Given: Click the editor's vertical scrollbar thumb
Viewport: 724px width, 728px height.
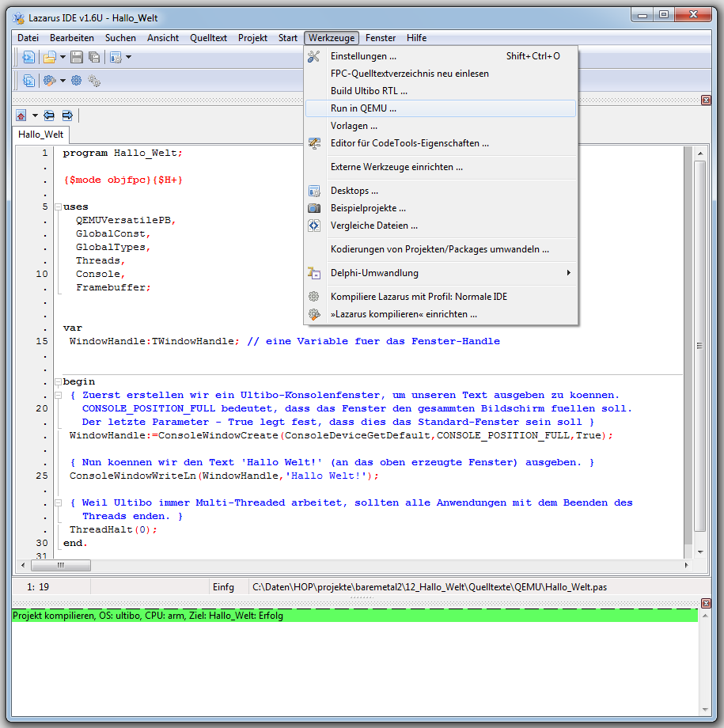Looking at the screenshot, I should (x=699, y=346).
